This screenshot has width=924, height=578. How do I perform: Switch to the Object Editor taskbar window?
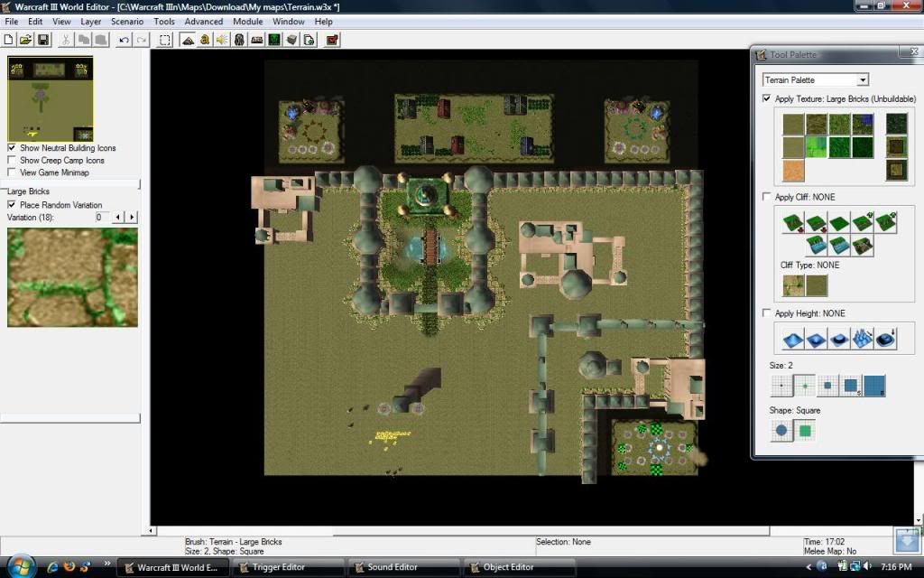point(519,567)
